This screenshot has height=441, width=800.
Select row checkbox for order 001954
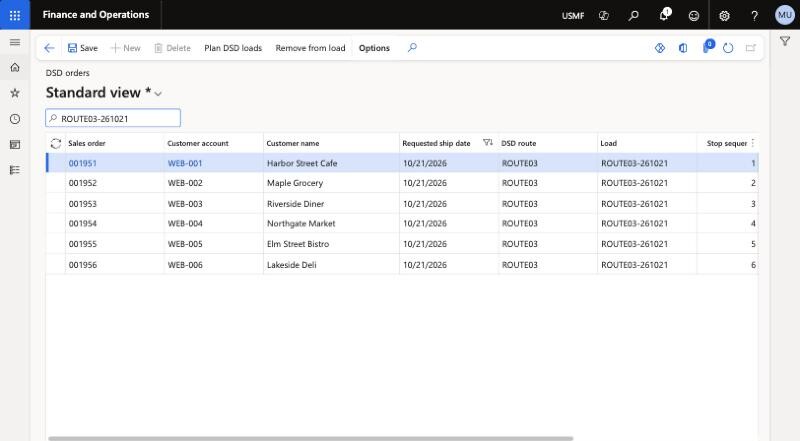56,224
